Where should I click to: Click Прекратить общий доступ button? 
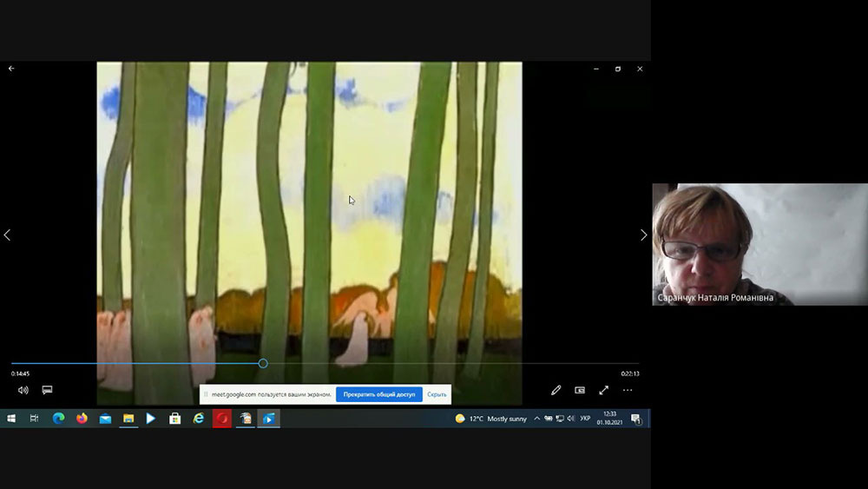(x=379, y=394)
